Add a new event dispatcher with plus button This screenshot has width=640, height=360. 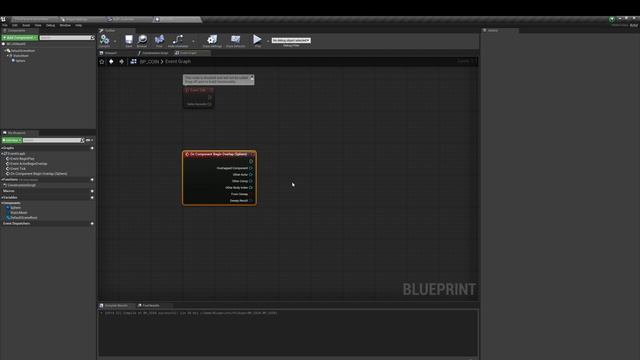[x=92, y=224]
